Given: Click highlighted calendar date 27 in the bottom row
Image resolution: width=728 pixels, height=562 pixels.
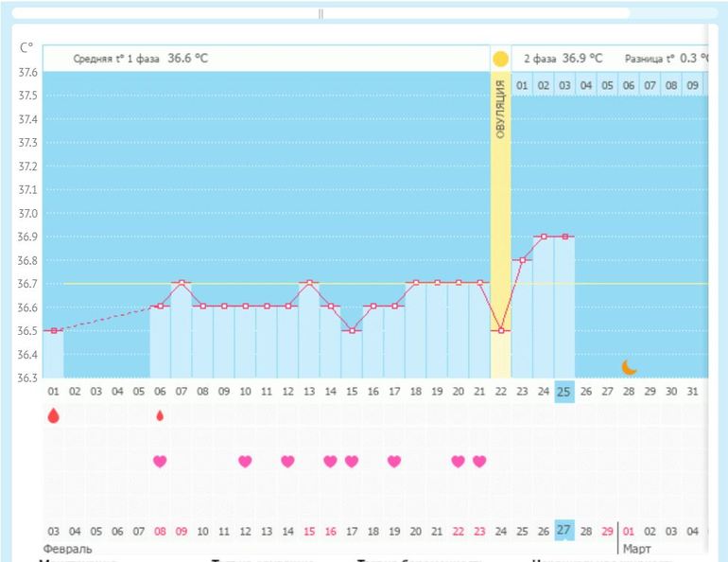Looking at the screenshot, I should 563,531.
